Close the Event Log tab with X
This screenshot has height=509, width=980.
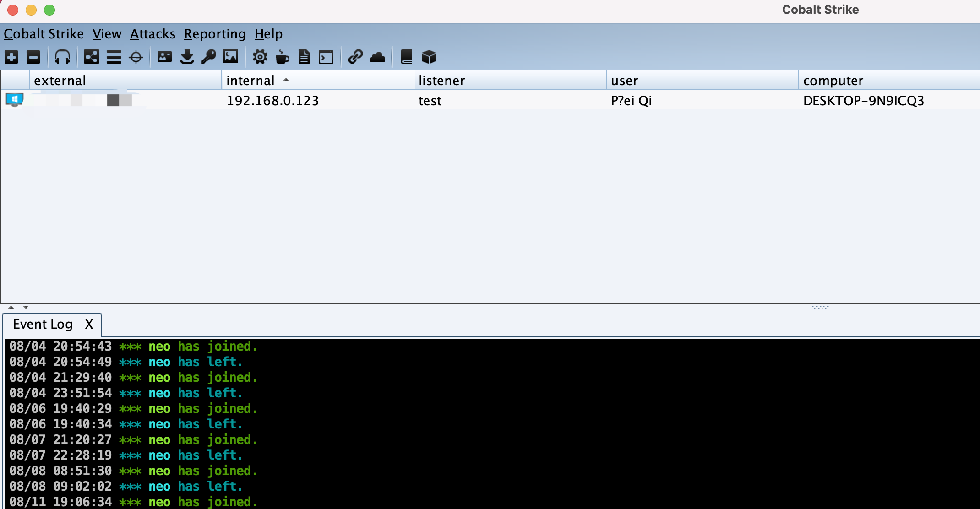tap(89, 324)
